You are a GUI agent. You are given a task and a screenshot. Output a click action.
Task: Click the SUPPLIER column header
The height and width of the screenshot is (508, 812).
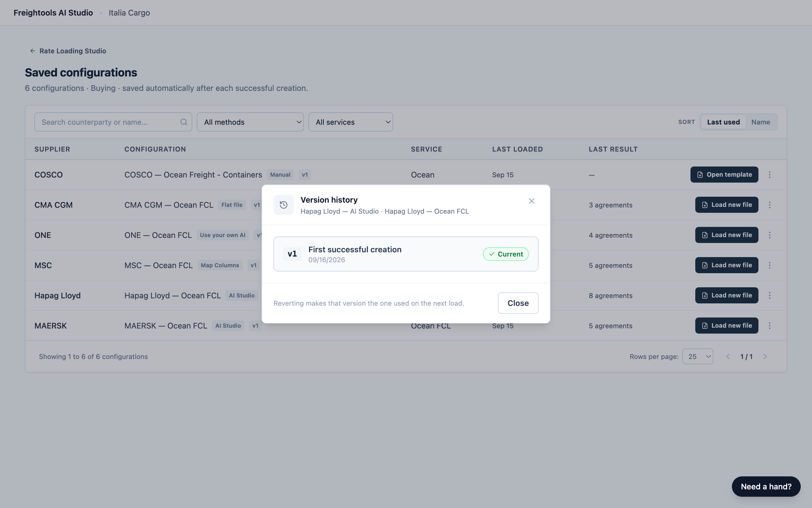52,149
